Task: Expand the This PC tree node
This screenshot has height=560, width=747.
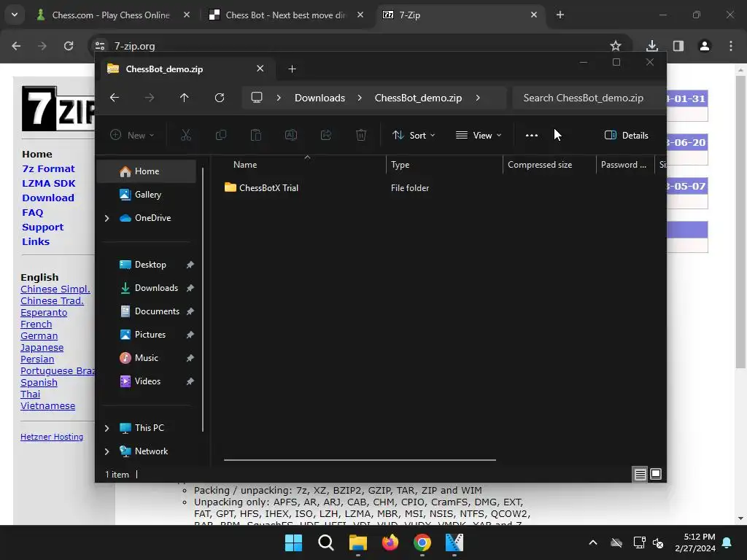Action: tap(107, 428)
